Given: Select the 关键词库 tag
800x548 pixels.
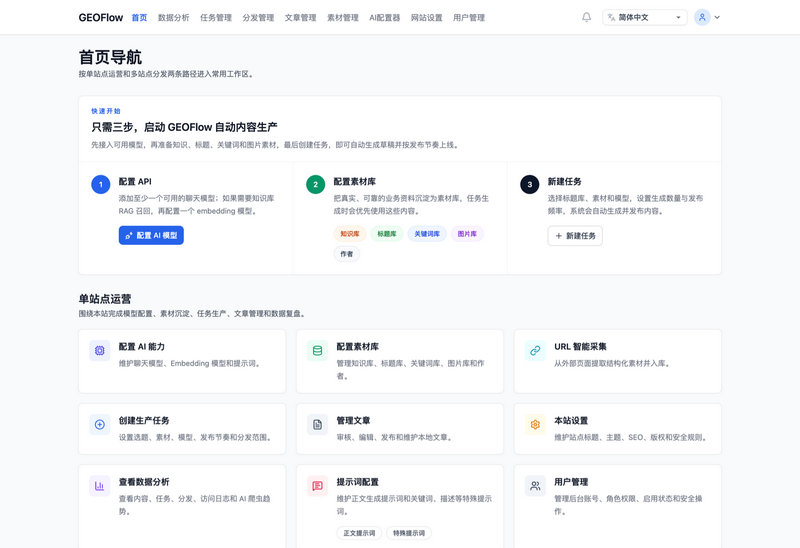Looking at the screenshot, I should [427, 234].
